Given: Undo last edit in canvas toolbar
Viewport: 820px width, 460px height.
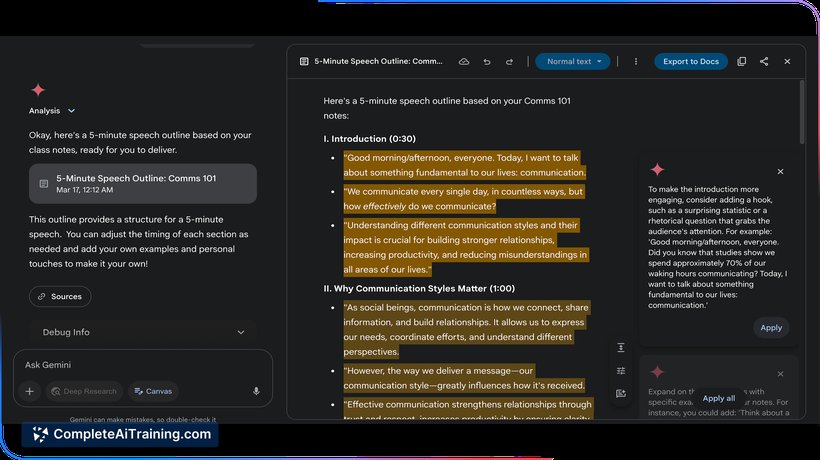Looking at the screenshot, I should click(487, 62).
